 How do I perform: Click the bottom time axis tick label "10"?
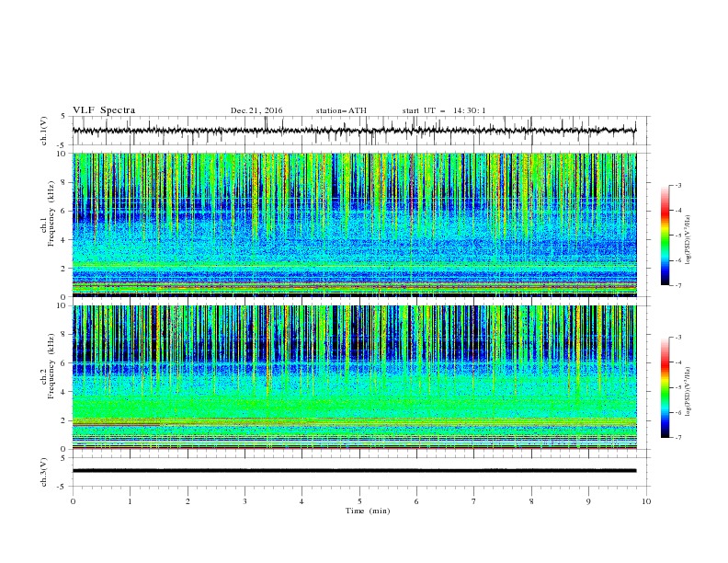click(646, 501)
